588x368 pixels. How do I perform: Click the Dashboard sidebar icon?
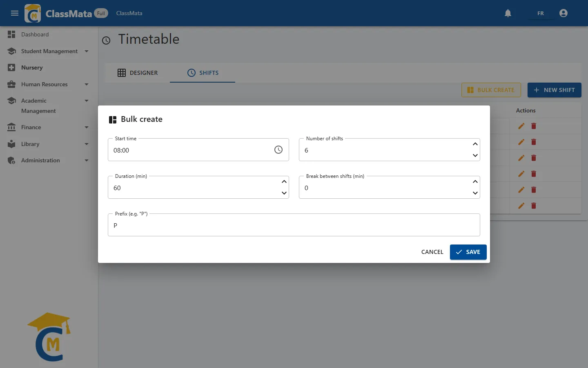tap(11, 34)
